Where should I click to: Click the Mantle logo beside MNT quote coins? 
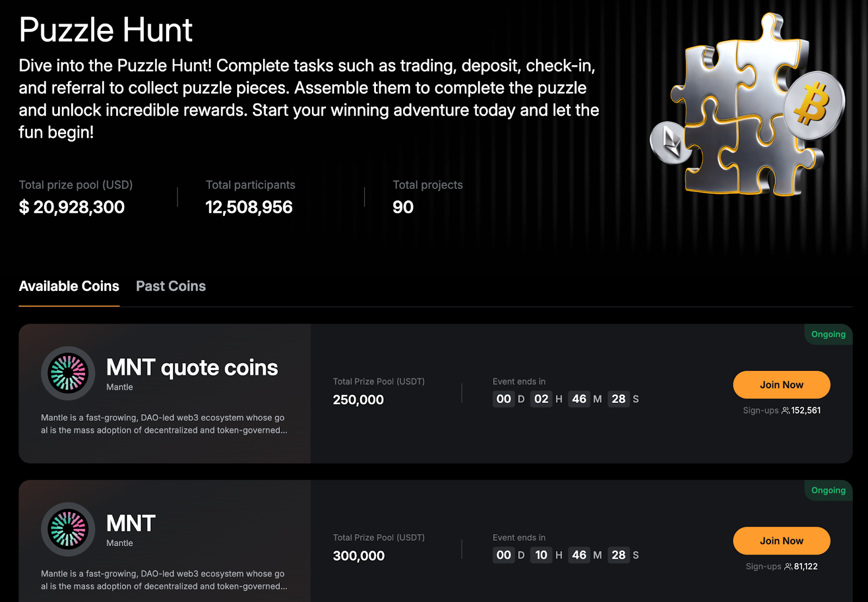pyautogui.click(x=68, y=373)
